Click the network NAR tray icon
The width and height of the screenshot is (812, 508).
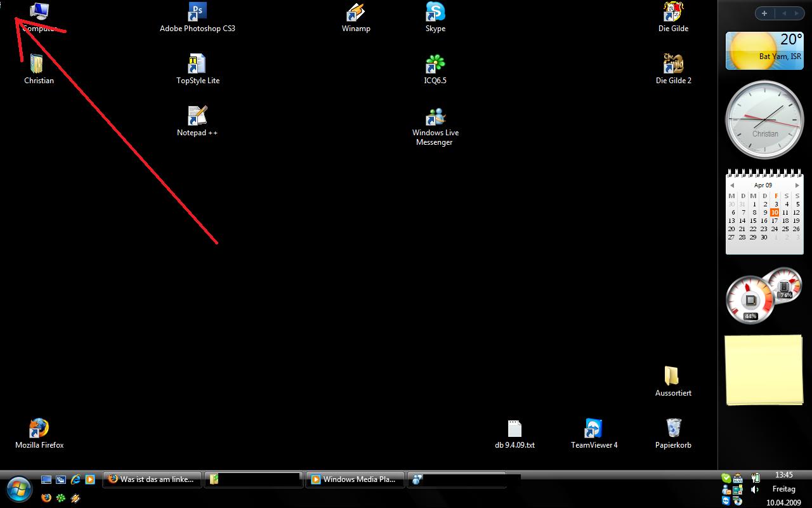point(738,478)
